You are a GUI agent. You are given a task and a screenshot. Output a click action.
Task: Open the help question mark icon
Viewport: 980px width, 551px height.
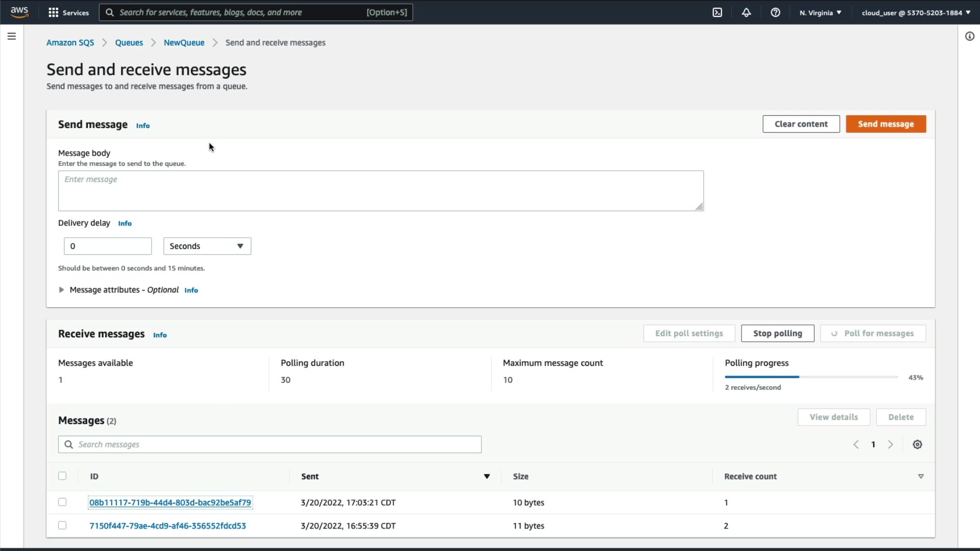tap(775, 12)
